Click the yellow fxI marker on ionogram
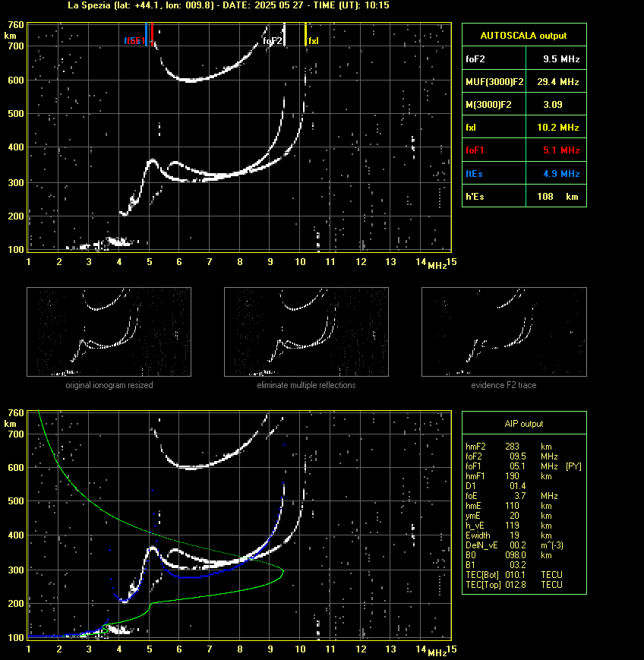This screenshot has height=660, width=644. point(305,34)
